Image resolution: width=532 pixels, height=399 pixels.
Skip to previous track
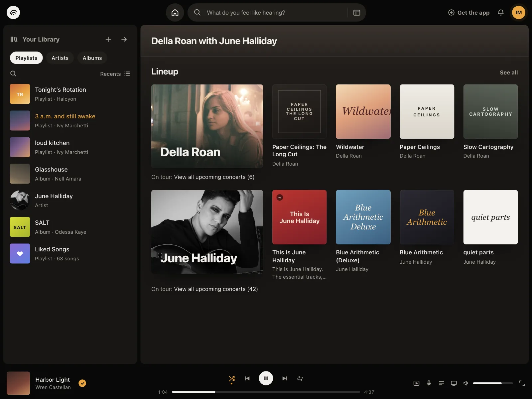[247, 378]
